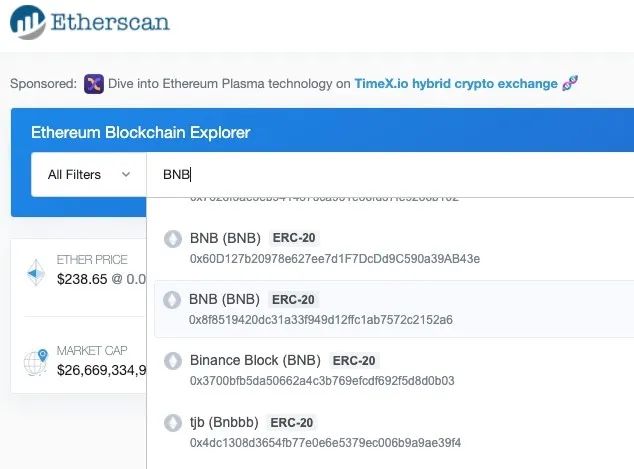
Task: Click the chevron arrow in All Filters
Action: tap(126, 175)
